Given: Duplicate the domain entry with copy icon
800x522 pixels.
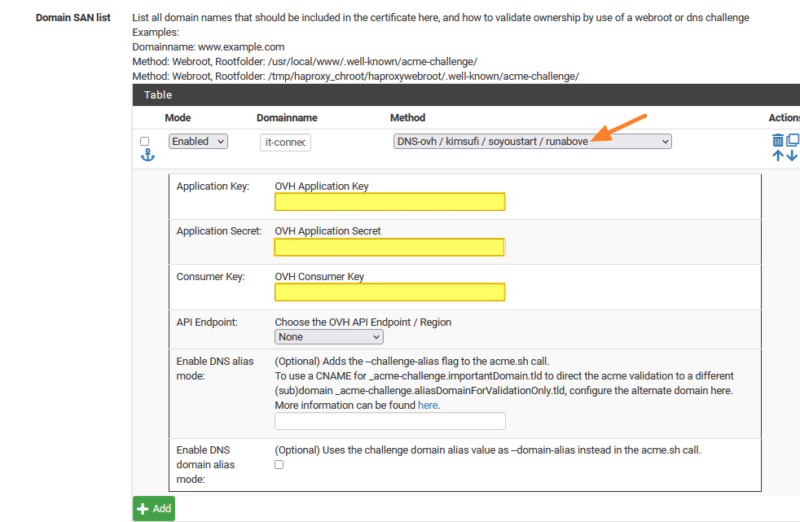Looking at the screenshot, I should [793, 140].
